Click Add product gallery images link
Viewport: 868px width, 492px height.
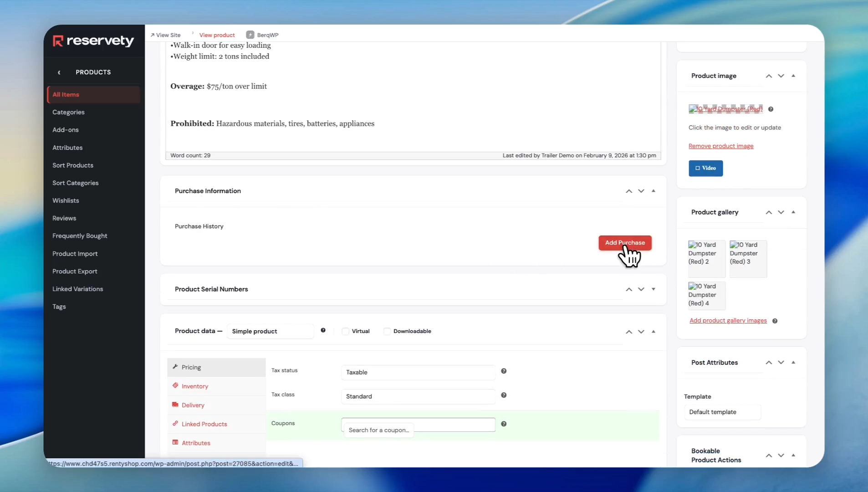coord(728,321)
